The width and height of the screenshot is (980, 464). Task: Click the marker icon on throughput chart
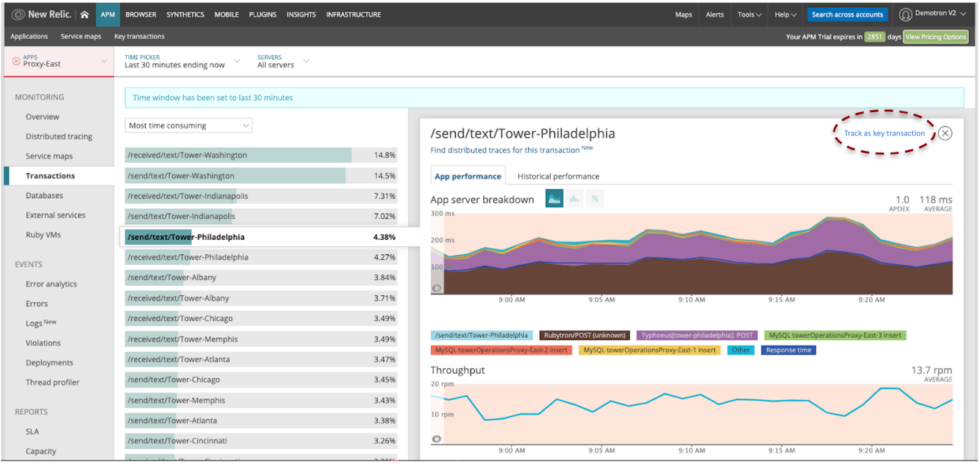(436, 439)
